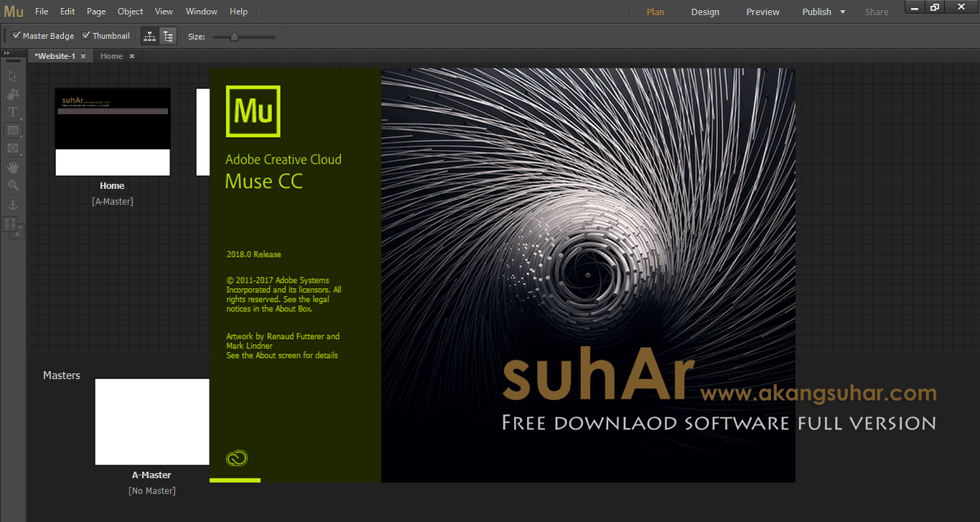
Task: Click the Share button
Action: tap(877, 12)
